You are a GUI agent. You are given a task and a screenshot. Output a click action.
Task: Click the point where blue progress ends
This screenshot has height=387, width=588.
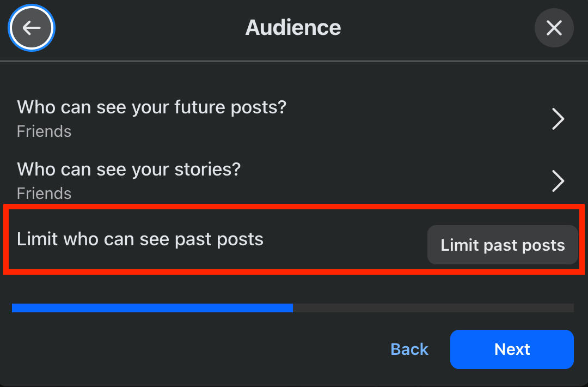[292, 308]
